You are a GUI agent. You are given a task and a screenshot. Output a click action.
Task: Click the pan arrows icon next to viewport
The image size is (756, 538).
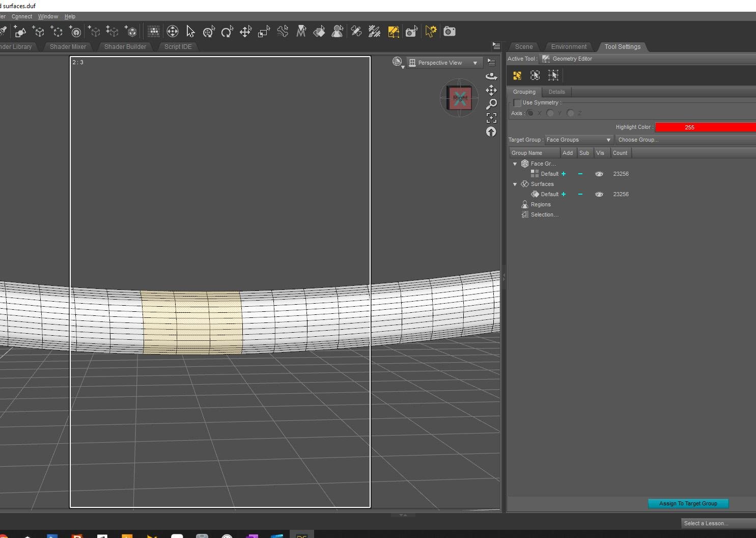click(491, 90)
